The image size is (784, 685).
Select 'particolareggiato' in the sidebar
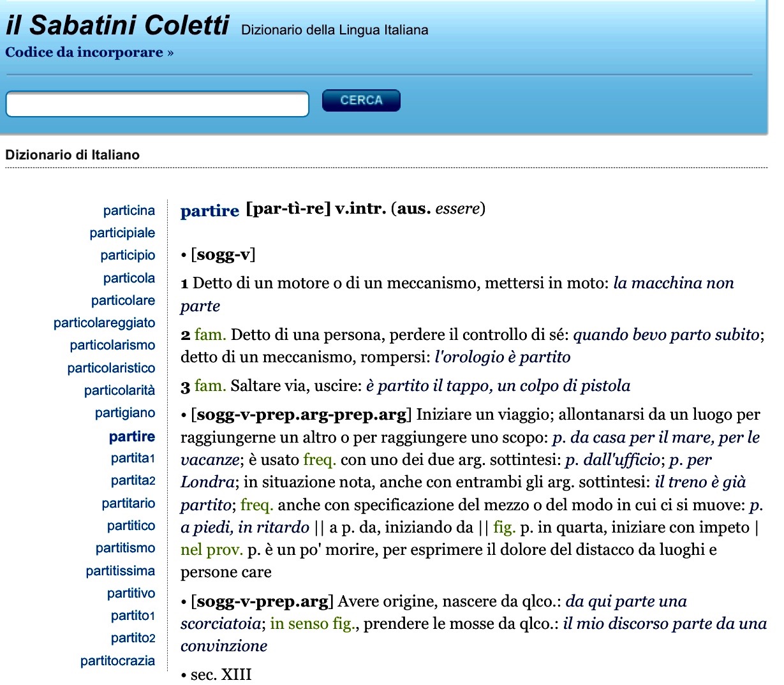[104, 323]
